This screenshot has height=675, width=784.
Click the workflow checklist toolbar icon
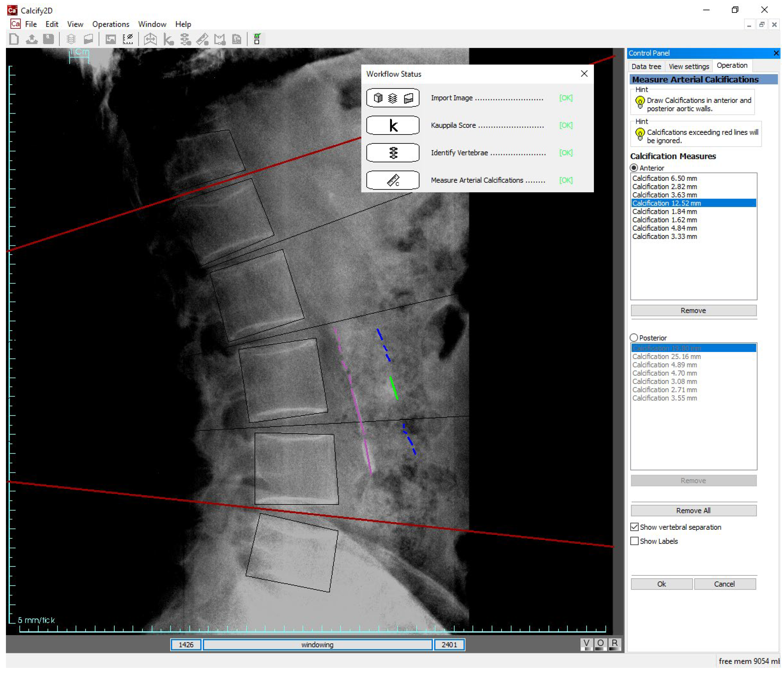click(257, 39)
